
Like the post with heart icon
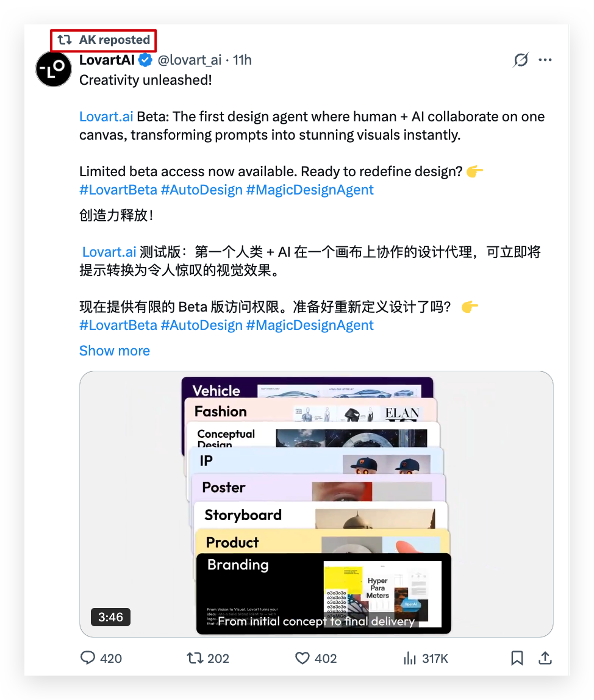302,658
